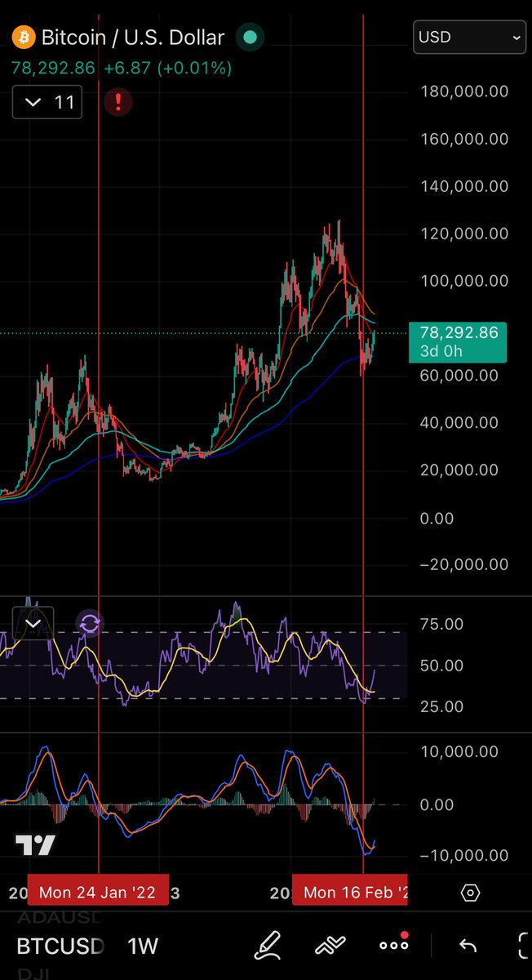The width and height of the screenshot is (532, 980).
Task: Tap the TradingView logo
Action: (x=35, y=845)
